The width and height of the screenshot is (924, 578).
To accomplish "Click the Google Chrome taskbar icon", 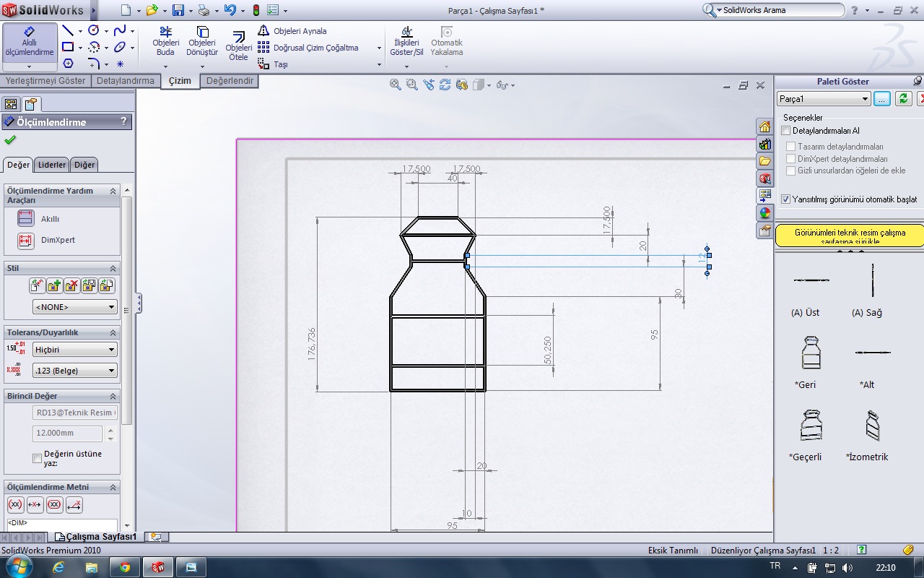I will point(124,567).
